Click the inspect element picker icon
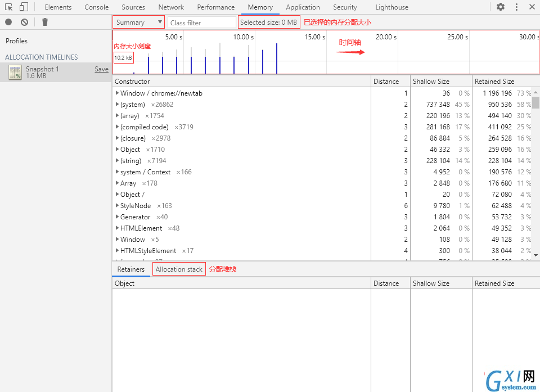Viewport: 540px width, 392px height. point(8,7)
